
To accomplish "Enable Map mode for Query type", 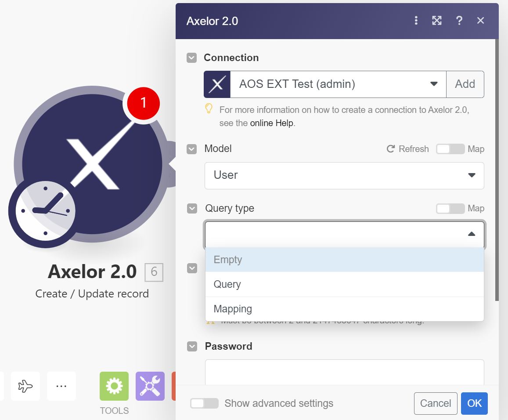I will tap(450, 209).
